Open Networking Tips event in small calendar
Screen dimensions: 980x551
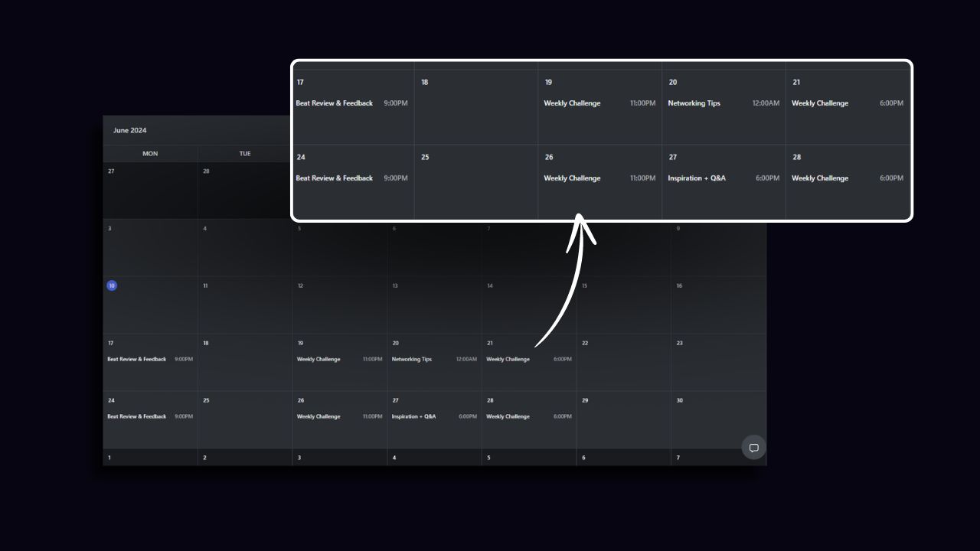point(412,359)
